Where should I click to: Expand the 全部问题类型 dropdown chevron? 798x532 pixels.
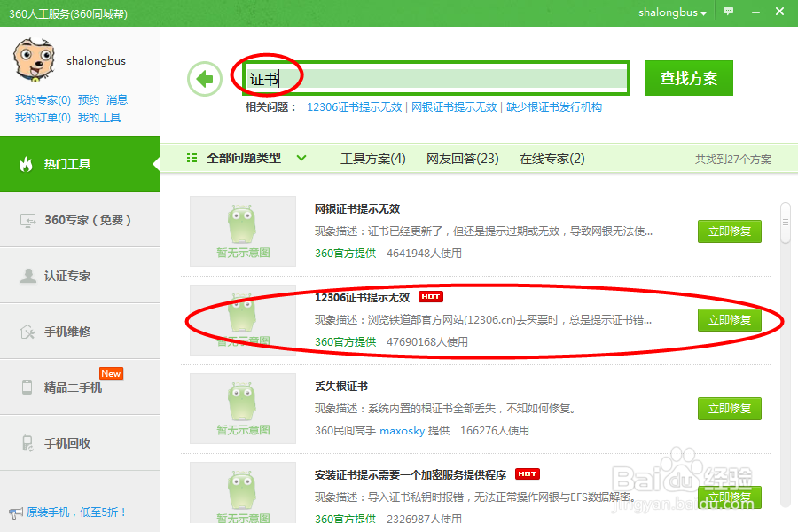(x=301, y=159)
